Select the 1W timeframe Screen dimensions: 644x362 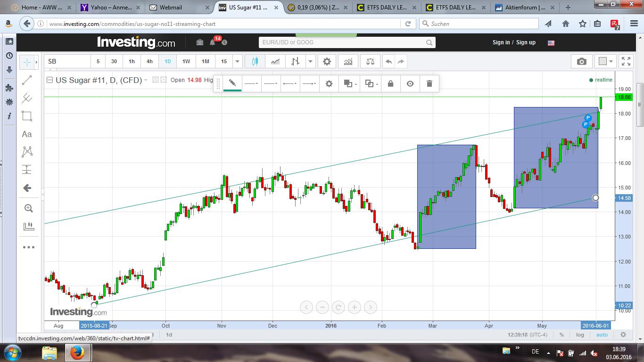186,61
